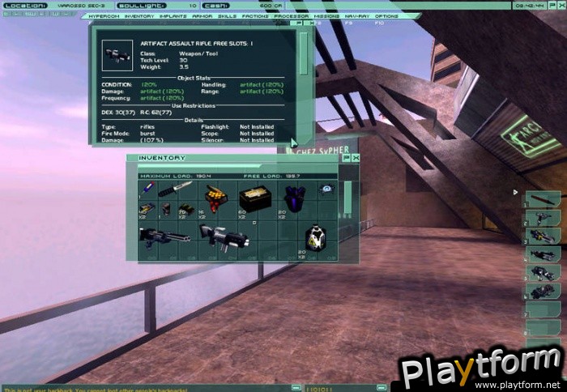Click the inventory window scrollbar
The height and width of the screenshot is (392, 567).
(347, 197)
